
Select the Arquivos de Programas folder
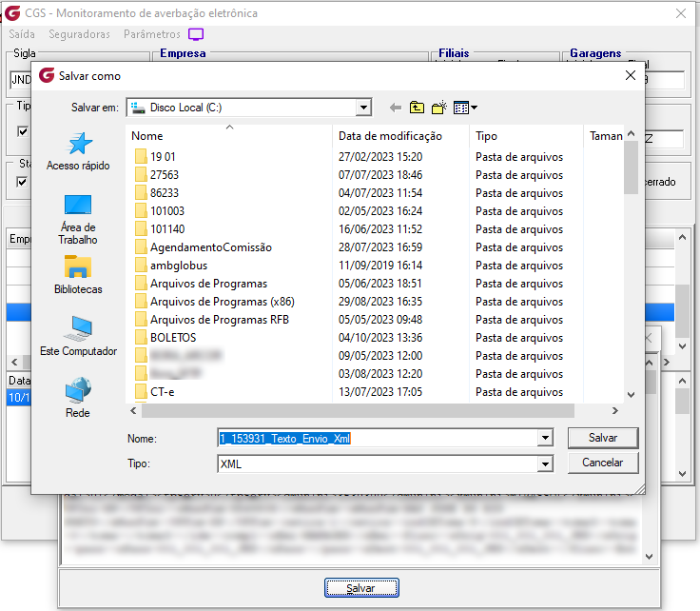[201, 284]
